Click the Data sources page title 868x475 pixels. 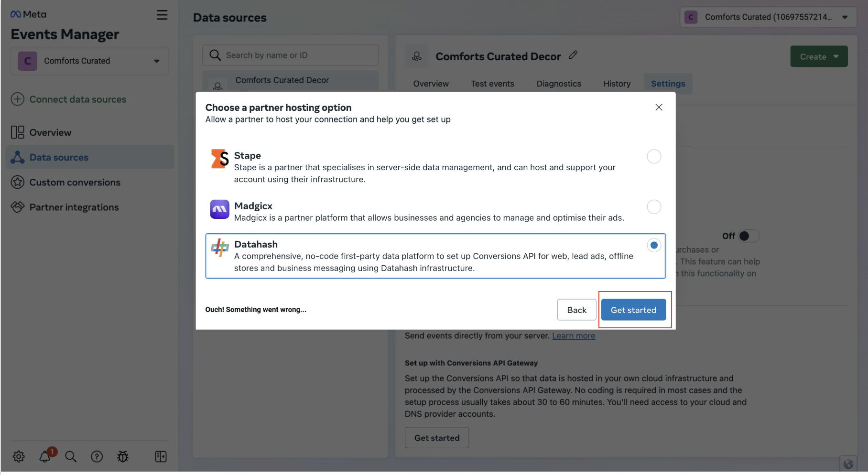[x=230, y=18]
